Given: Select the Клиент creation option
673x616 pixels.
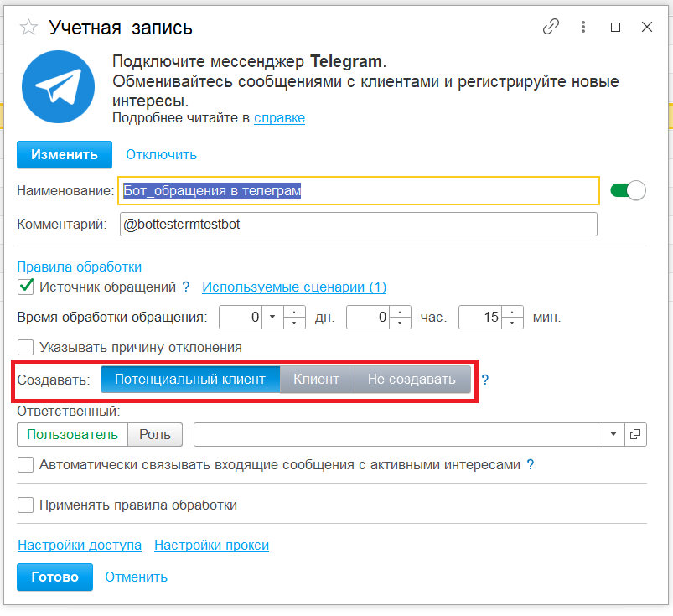Looking at the screenshot, I should click(317, 380).
